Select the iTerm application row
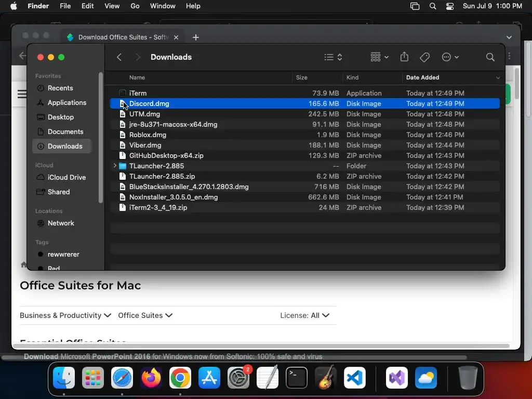Viewport: 532px width, 399px height. pos(304,93)
